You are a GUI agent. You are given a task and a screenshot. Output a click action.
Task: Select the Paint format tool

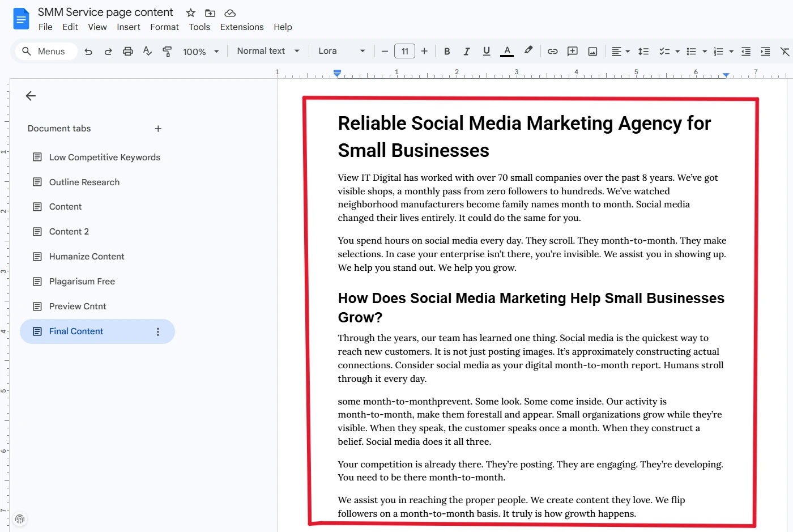pos(167,52)
